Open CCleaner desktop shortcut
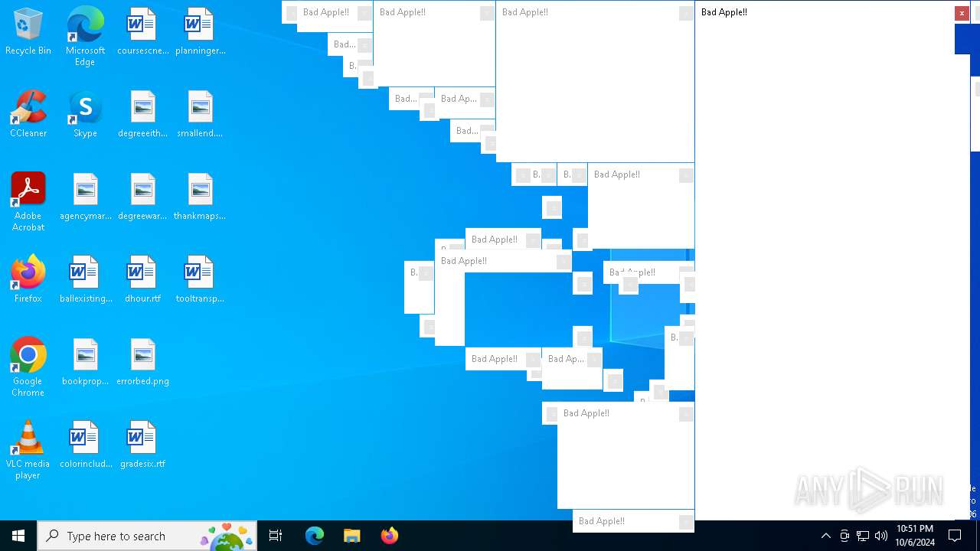980x551 pixels. tap(28, 115)
